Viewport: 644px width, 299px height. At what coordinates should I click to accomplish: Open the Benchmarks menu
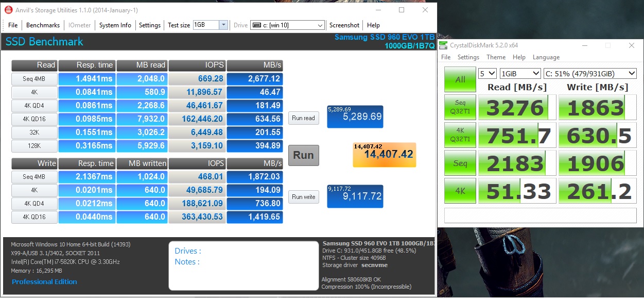(x=43, y=25)
